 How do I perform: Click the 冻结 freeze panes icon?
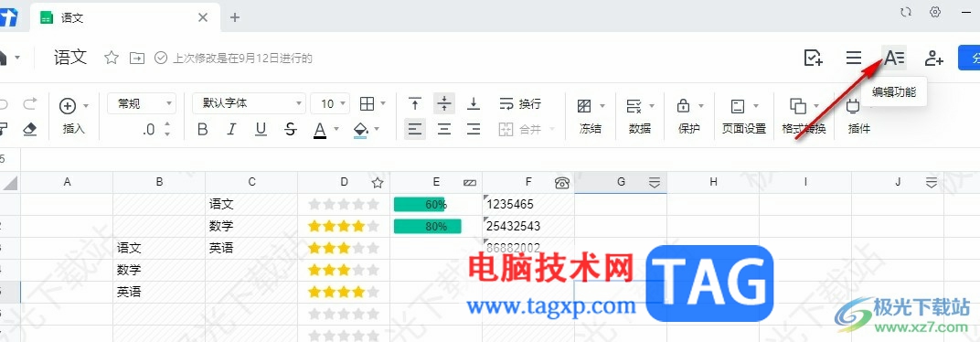(584, 106)
